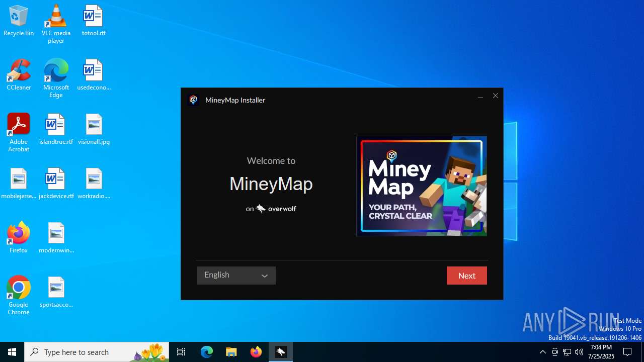Select the sportsacco... image file
644x362 pixels.
pyautogui.click(x=56, y=292)
